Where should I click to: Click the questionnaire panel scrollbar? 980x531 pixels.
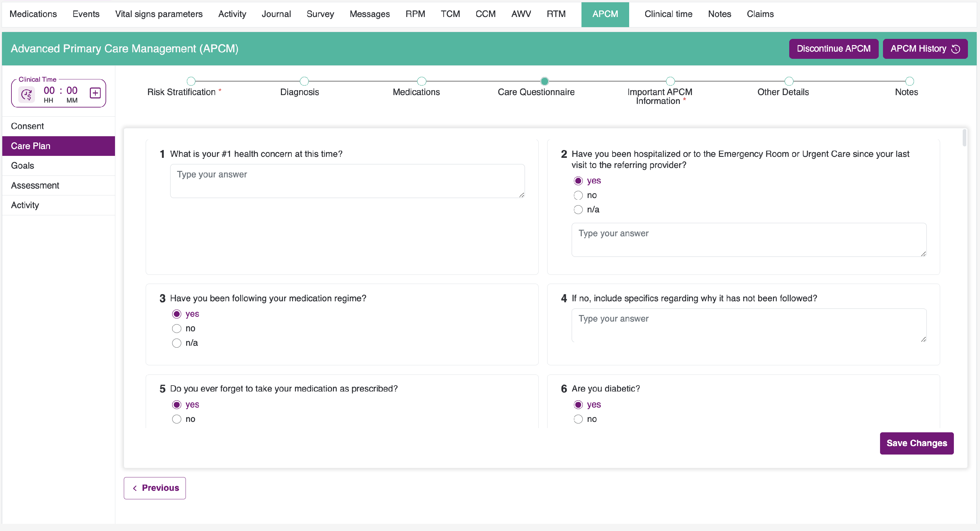coord(964,138)
